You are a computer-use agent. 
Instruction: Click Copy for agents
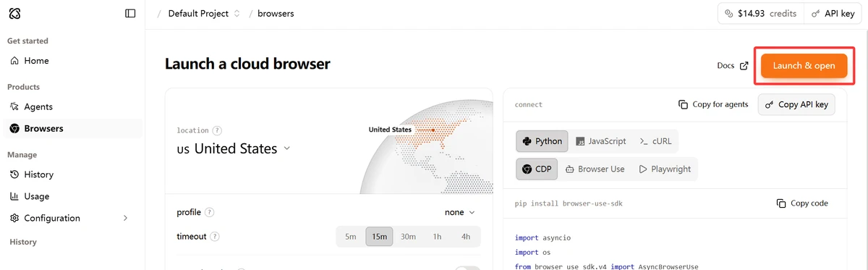coord(713,104)
